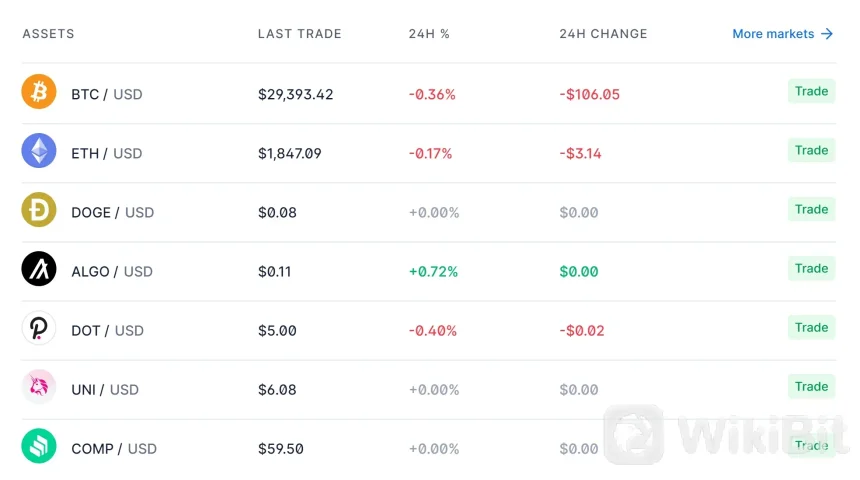Viewport: 860px width, 480px height.
Task: Select the 24H CHANGE column header
Action: (x=603, y=34)
